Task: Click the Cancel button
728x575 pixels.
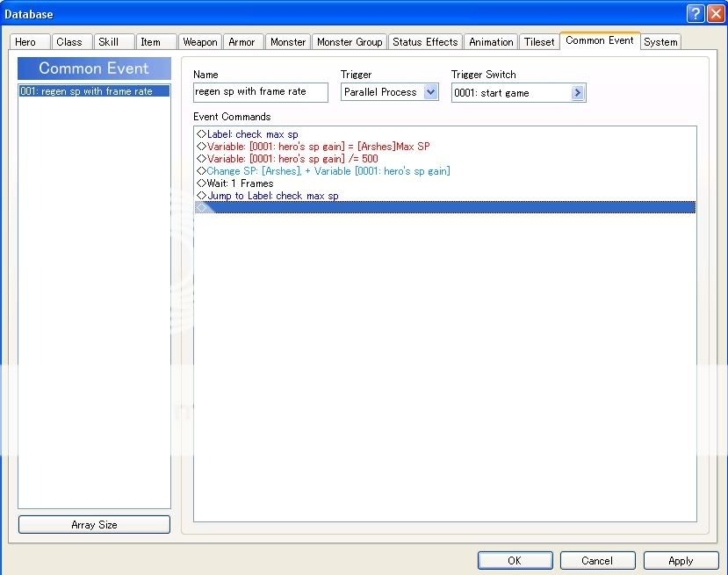Action: (x=597, y=560)
